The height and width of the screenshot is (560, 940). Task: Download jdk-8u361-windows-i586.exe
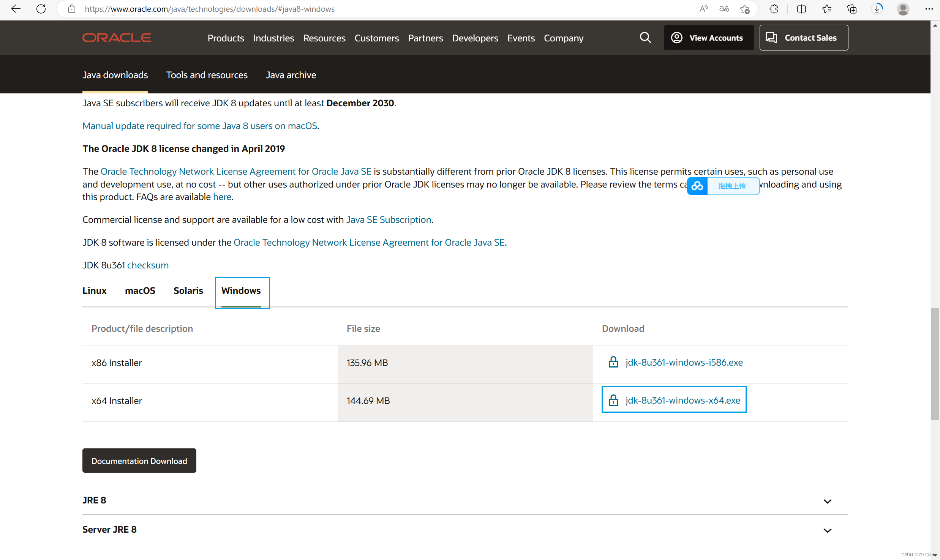pos(684,362)
